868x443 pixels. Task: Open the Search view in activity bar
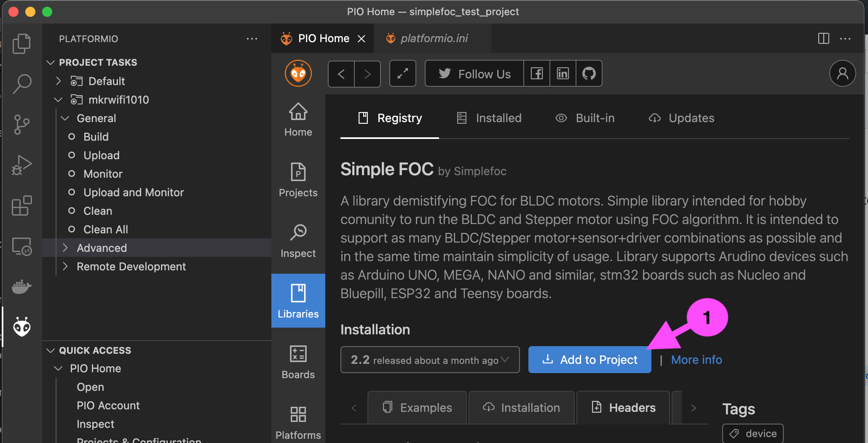(x=21, y=84)
